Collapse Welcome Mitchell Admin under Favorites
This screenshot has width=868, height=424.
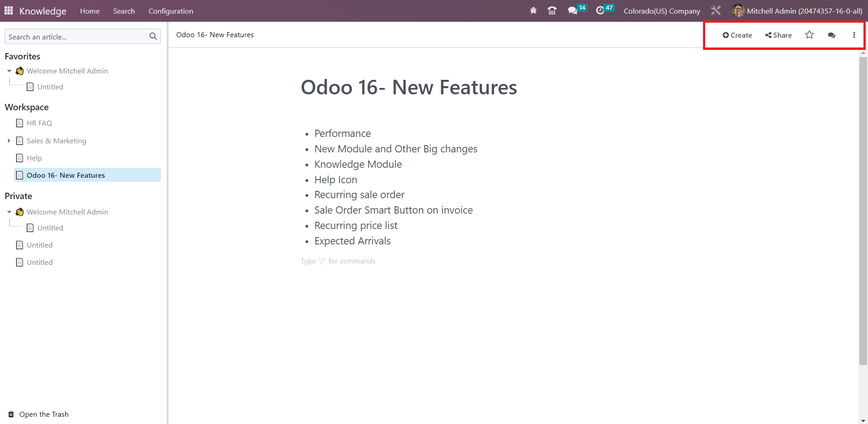[9, 71]
